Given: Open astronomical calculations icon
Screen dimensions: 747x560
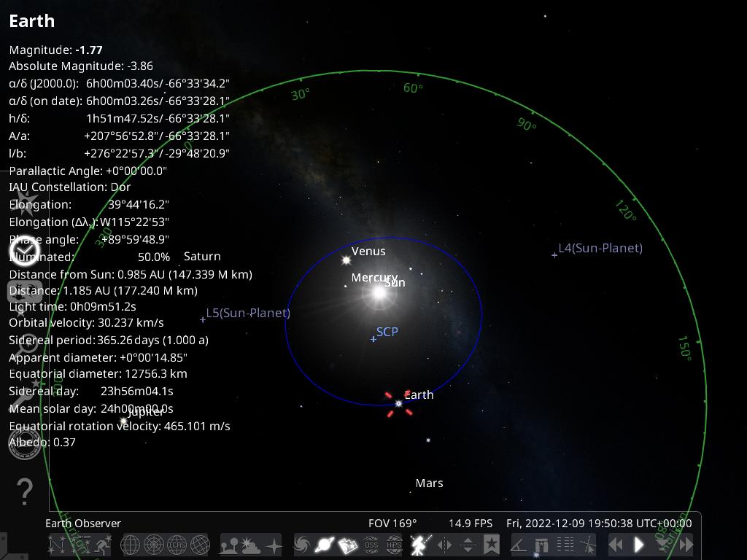Looking at the screenshot, I should (x=25, y=444).
